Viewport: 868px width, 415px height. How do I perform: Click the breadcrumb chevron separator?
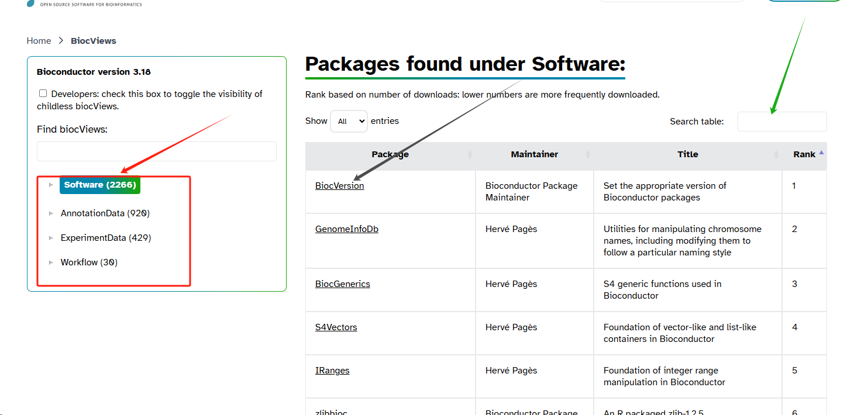pos(61,41)
